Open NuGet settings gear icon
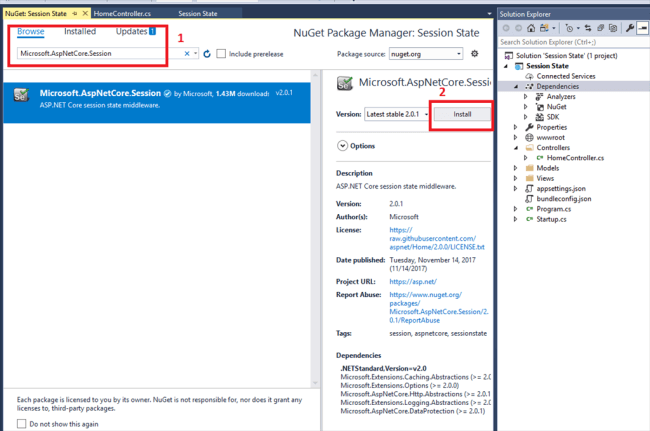Screen dimensions: 650x431 (475, 53)
